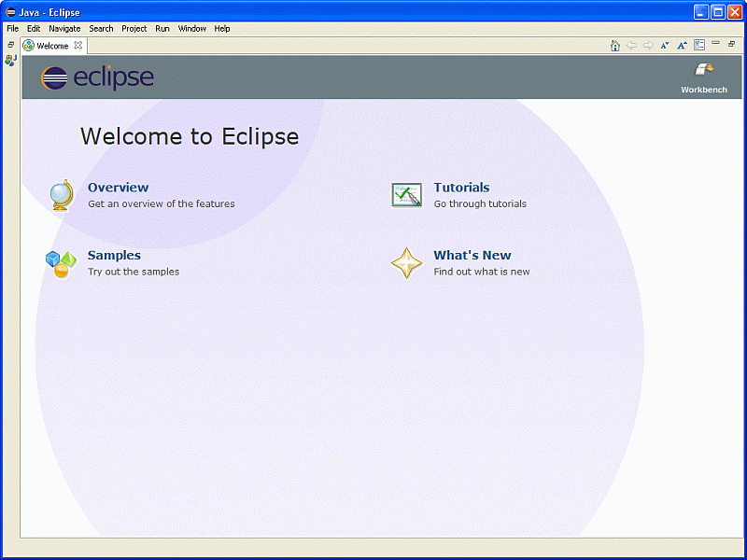The width and height of the screenshot is (747, 560).
Task: Open the Window menu
Action: [192, 29]
